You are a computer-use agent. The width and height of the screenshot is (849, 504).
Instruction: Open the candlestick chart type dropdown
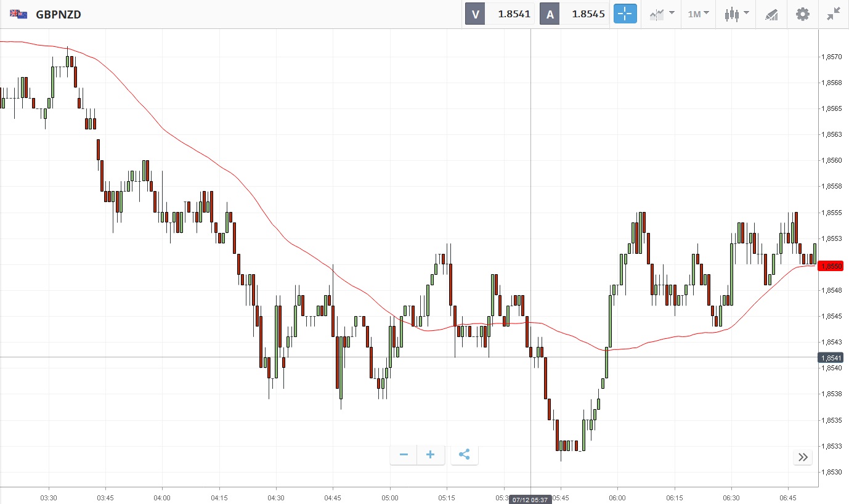pyautogui.click(x=736, y=14)
